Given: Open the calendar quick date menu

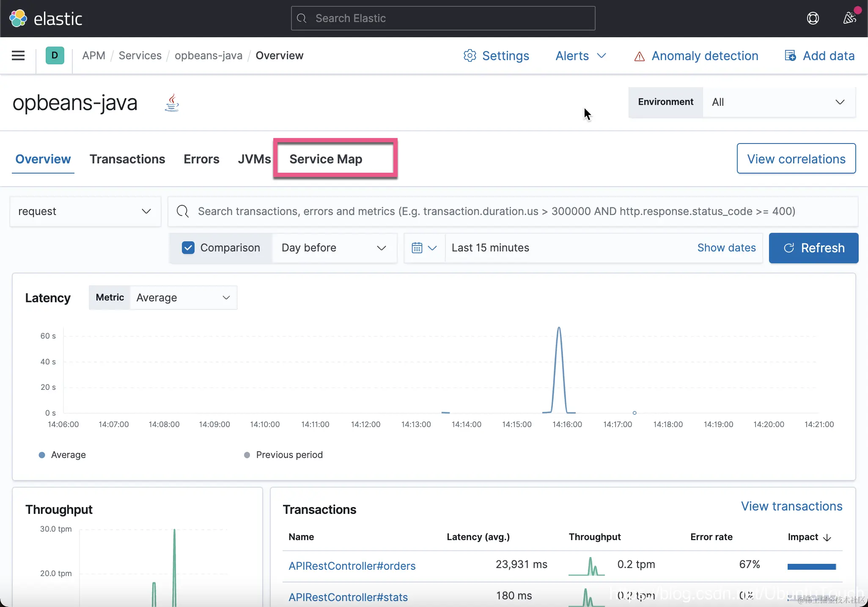Looking at the screenshot, I should pos(424,248).
